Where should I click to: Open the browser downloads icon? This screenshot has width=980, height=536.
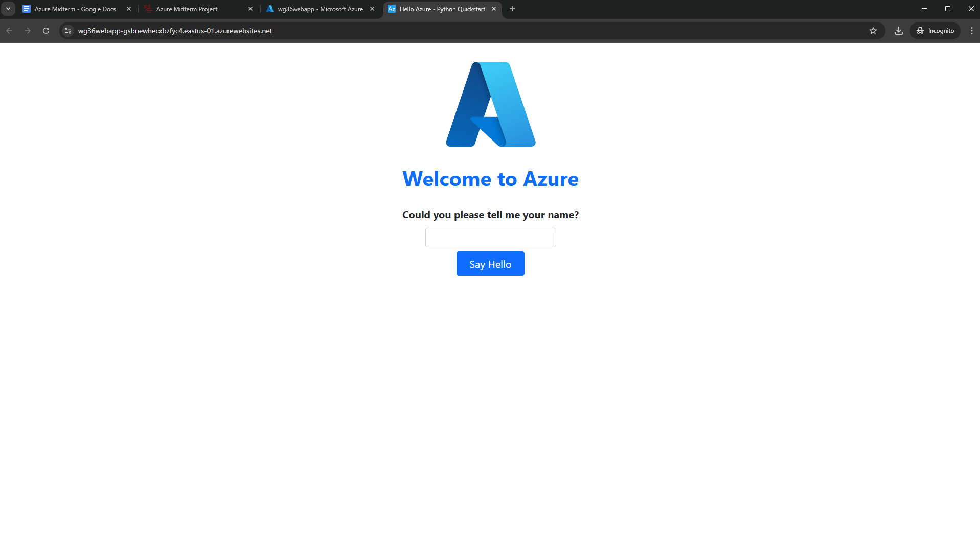(x=898, y=31)
